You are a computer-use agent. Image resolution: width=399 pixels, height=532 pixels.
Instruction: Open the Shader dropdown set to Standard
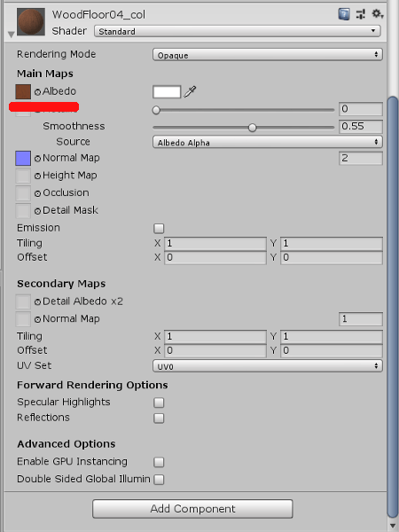pyautogui.click(x=237, y=31)
